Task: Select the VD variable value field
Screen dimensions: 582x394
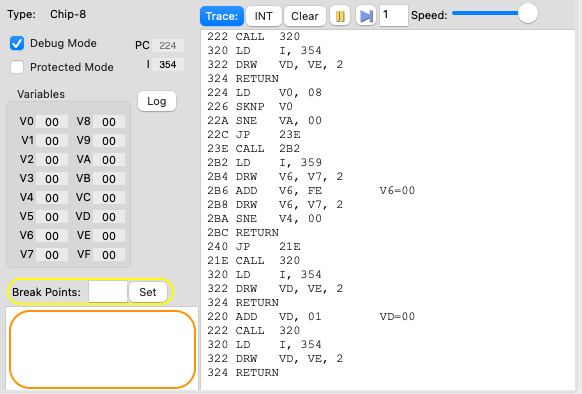Action: click(x=109, y=217)
